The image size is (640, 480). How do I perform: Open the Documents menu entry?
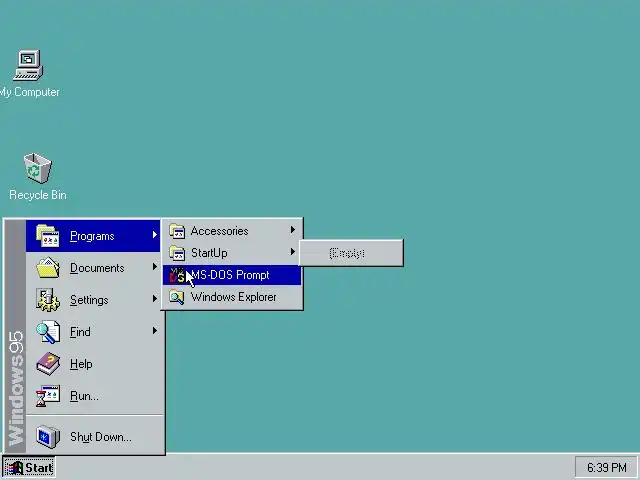coord(93,268)
